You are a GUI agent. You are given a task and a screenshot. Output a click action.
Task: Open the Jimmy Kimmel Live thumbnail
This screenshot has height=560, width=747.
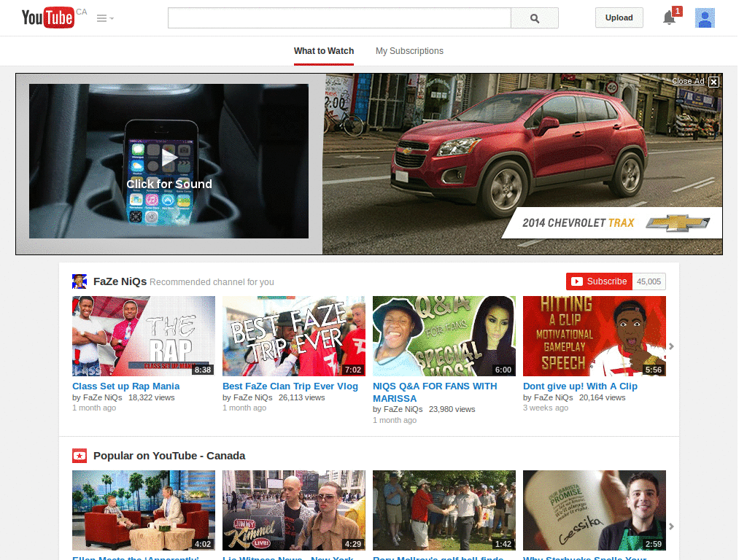294,510
